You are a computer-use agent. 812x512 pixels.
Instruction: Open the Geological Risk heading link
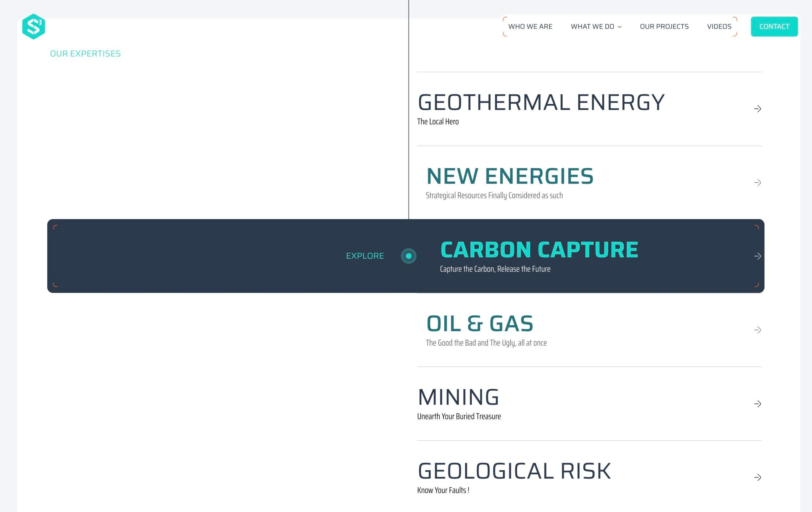pyautogui.click(x=514, y=471)
